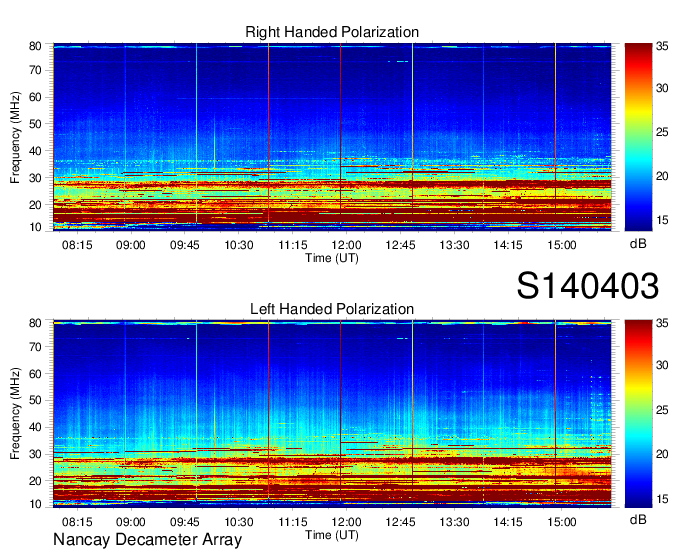Click the S140403 identifier text
This screenshot has height=552, width=680.
(588, 286)
